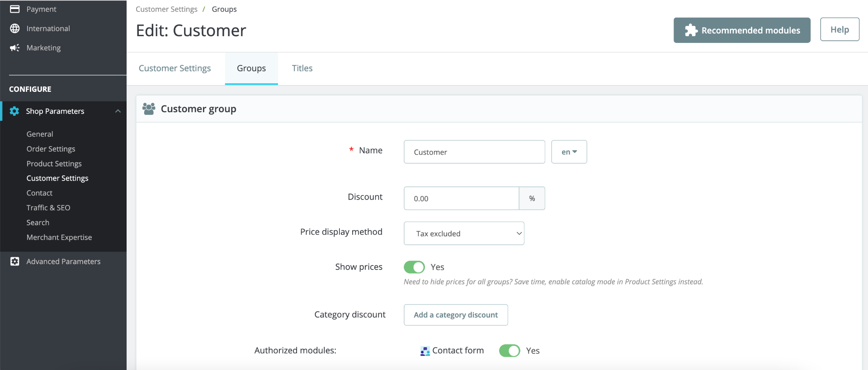The width and height of the screenshot is (868, 370).
Task: Collapse the Shop Parameters menu chevron
Action: [118, 111]
